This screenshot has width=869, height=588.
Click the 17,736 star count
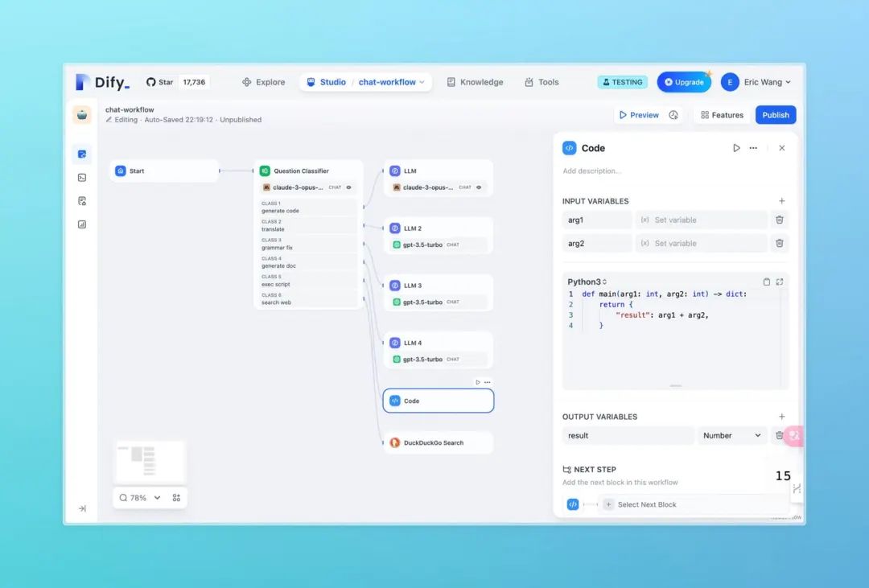[x=194, y=82]
